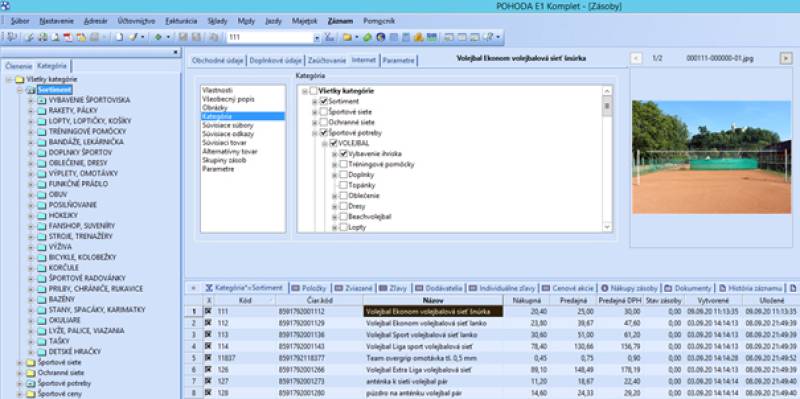Image resolution: width=800 pixels, height=399 pixels.
Task: Expand the Lopty node in category tree
Action: (x=335, y=228)
